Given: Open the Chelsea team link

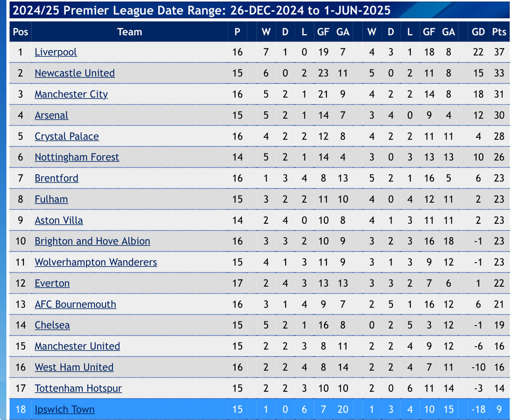Looking at the screenshot, I should (52, 325).
